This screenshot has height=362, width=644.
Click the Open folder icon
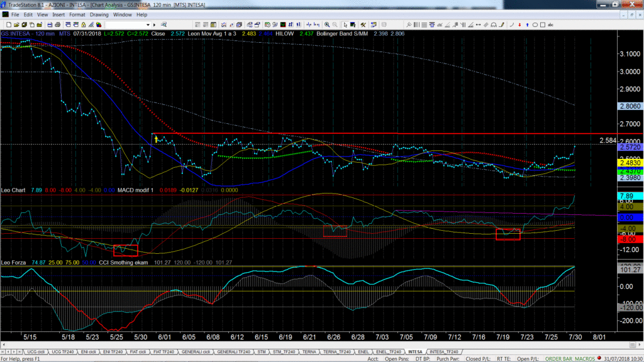pyautogui.click(x=16, y=25)
